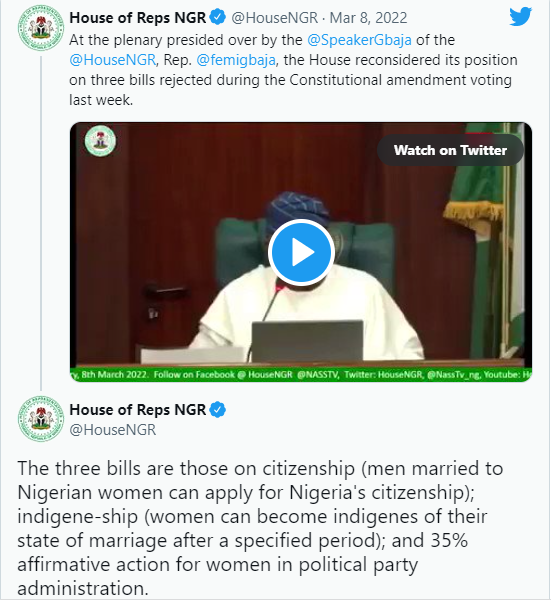This screenshot has width=551, height=605.
Task: Click the tweet text about three bills
Action: 260,528
